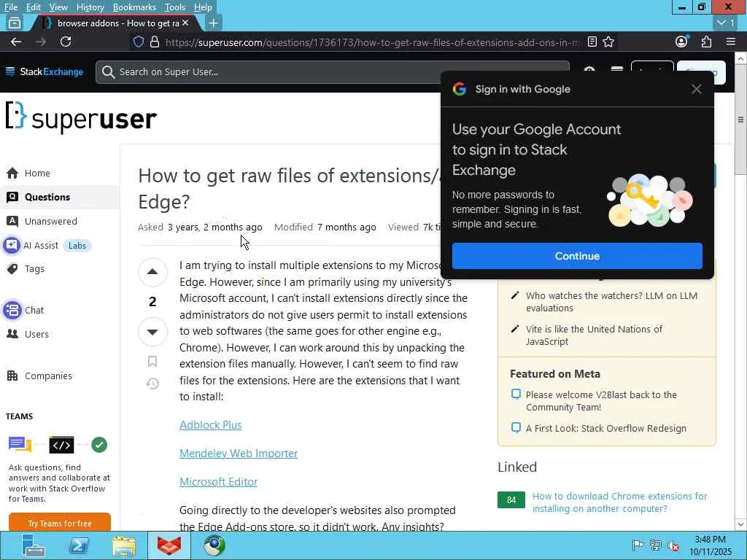Expand the list all tabs chevron
The width and height of the screenshot is (747, 560).
(x=727, y=23)
